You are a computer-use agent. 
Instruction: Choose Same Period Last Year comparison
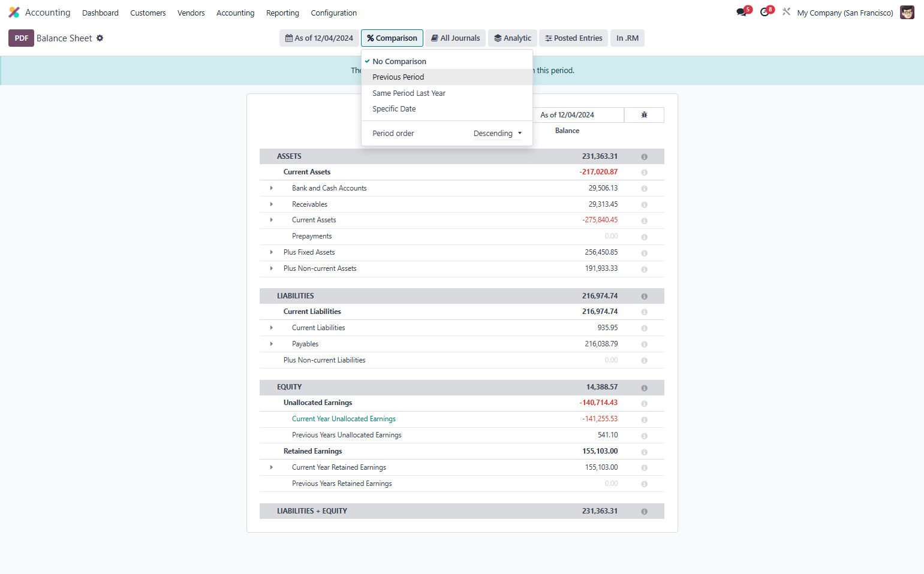click(x=447, y=93)
